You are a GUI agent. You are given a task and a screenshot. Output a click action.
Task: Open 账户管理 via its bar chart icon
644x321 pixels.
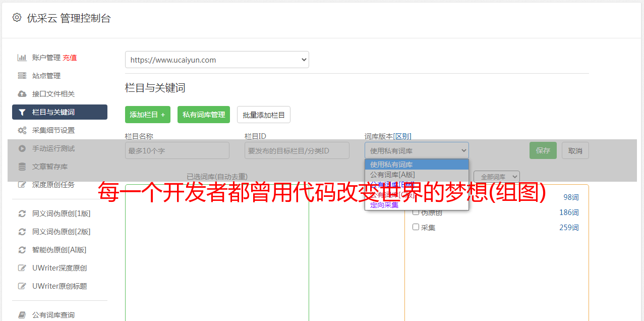[x=22, y=58]
